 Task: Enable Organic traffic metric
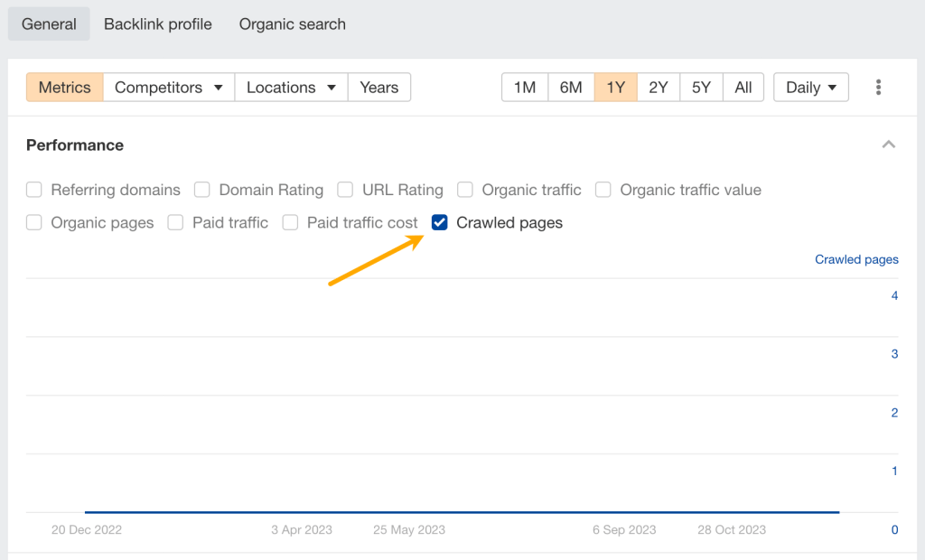coord(465,190)
